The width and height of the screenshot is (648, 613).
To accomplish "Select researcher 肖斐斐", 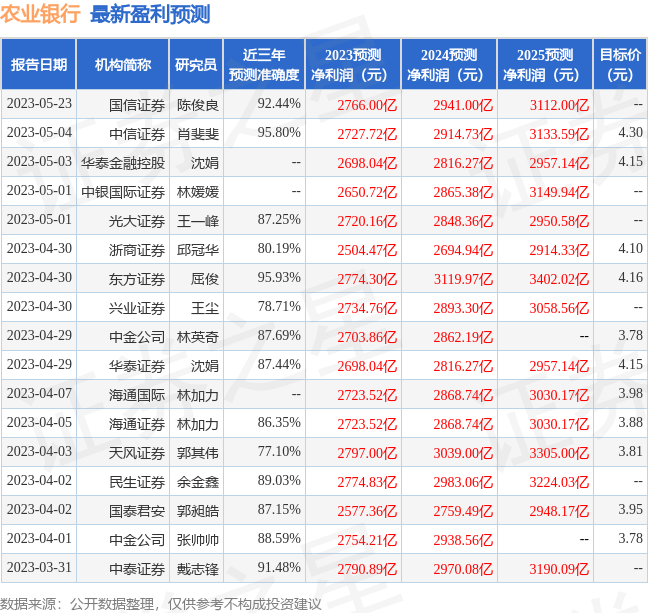I will coord(198,134).
